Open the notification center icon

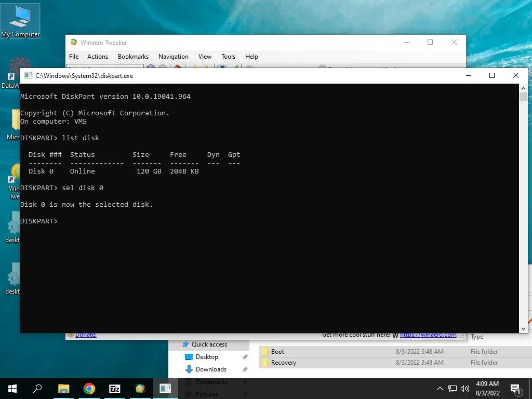[515, 389]
